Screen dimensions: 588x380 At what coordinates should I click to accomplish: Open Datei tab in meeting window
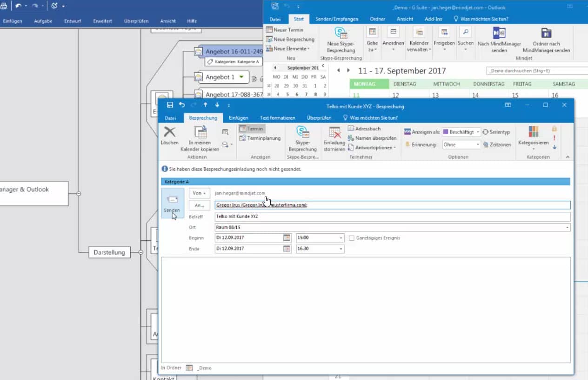pos(170,118)
